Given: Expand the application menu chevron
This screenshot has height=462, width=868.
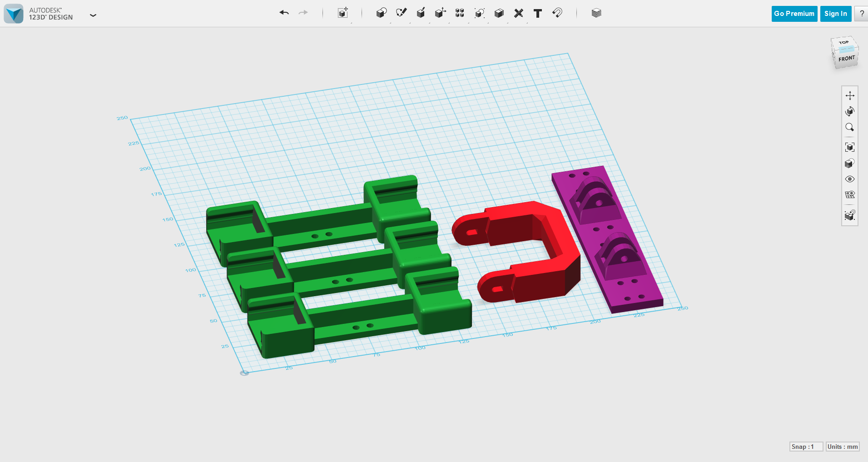Looking at the screenshot, I should click(x=93, y=15).
